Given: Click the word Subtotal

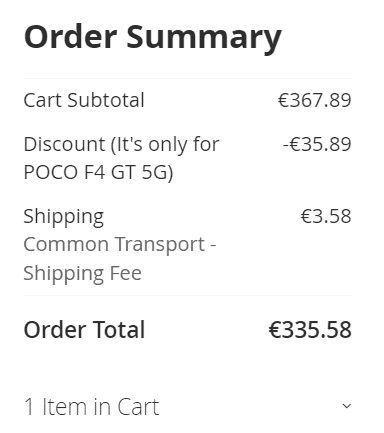Looking at the screenshot, I should 106,100.
